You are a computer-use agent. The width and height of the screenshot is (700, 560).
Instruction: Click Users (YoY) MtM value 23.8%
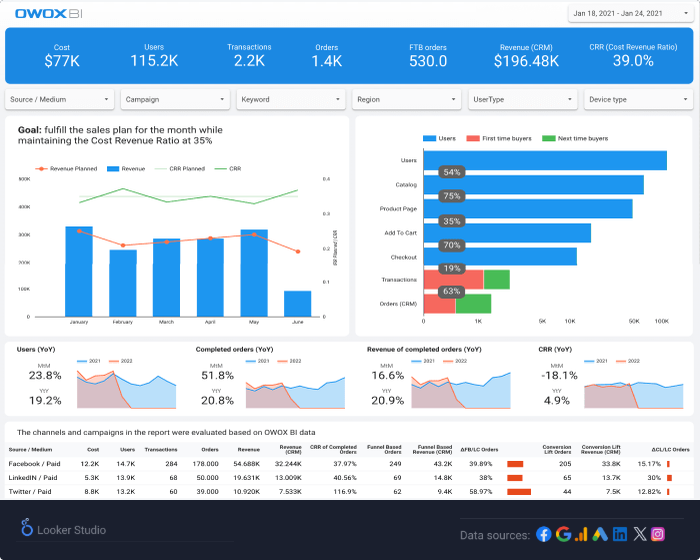(45, 375)
